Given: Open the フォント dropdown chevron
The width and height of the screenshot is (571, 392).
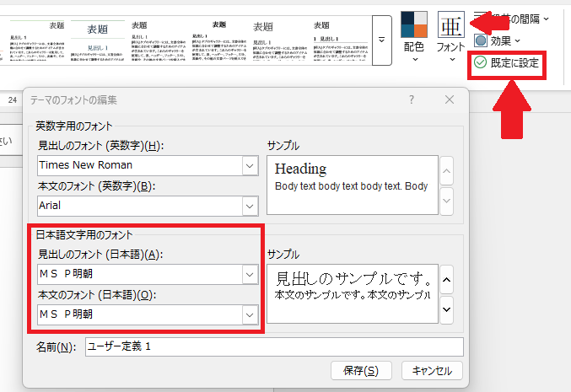Looking at the screenshot, I should (452, 59).
